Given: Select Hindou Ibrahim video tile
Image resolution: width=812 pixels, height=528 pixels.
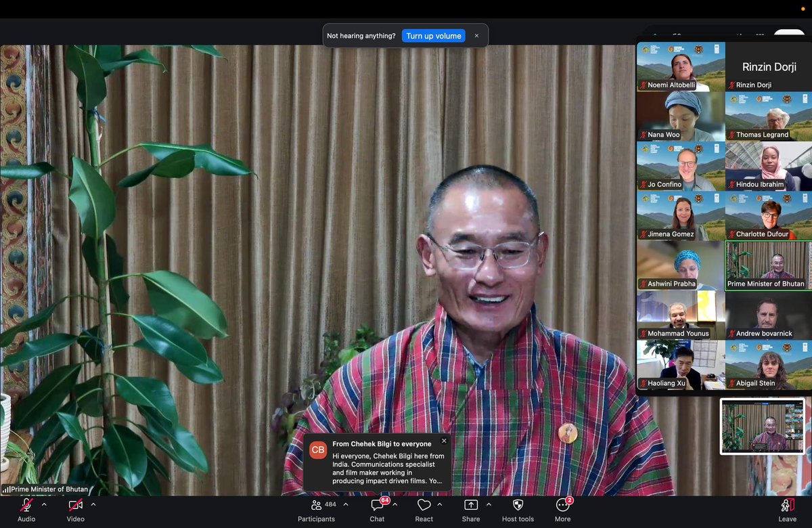Looking at the screenshot, I should click(x=769, y=166).
